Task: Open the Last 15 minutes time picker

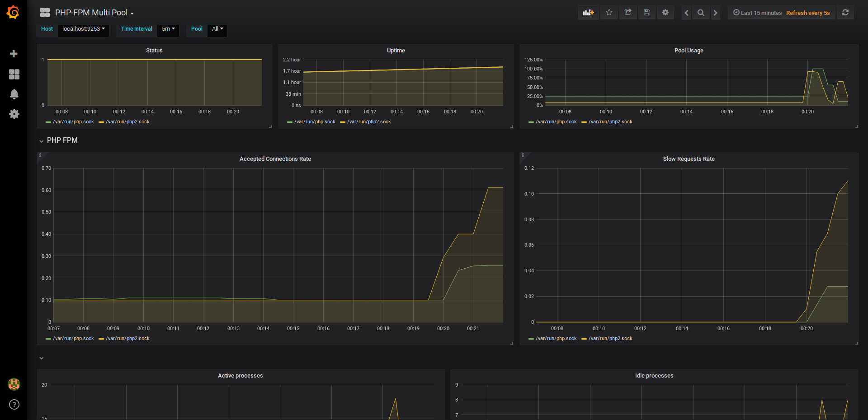Action: (757, 13)
